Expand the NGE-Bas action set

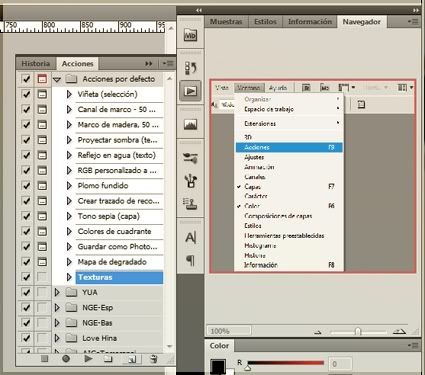[x=57, y=323]
